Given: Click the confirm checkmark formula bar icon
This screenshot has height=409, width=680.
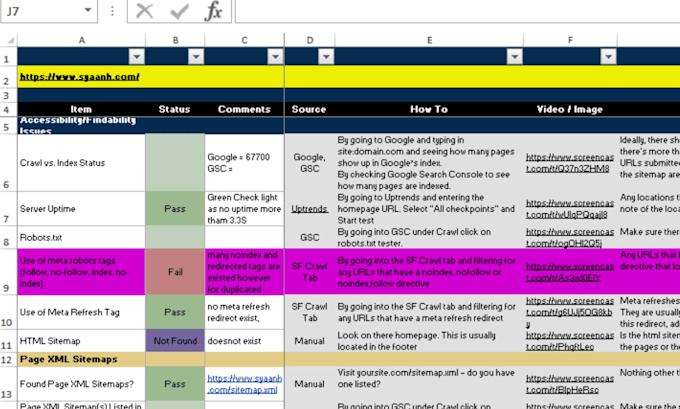Looking at the screenshot, I should tap(179, 11).
